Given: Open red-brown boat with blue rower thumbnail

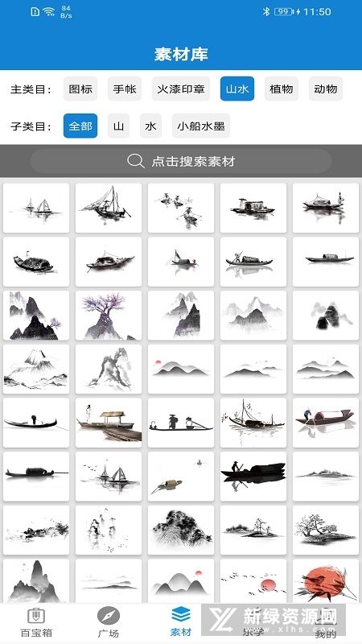Looking at the screenshot, I should [x=326, y=423].
